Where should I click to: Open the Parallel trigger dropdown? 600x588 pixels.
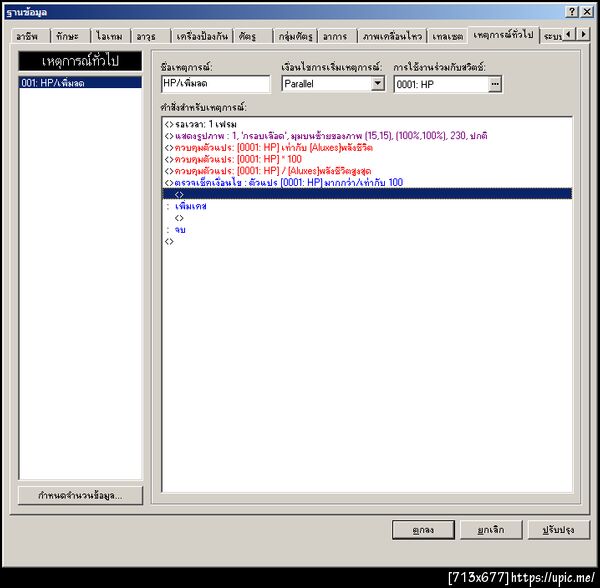click(x=377, y=83)
